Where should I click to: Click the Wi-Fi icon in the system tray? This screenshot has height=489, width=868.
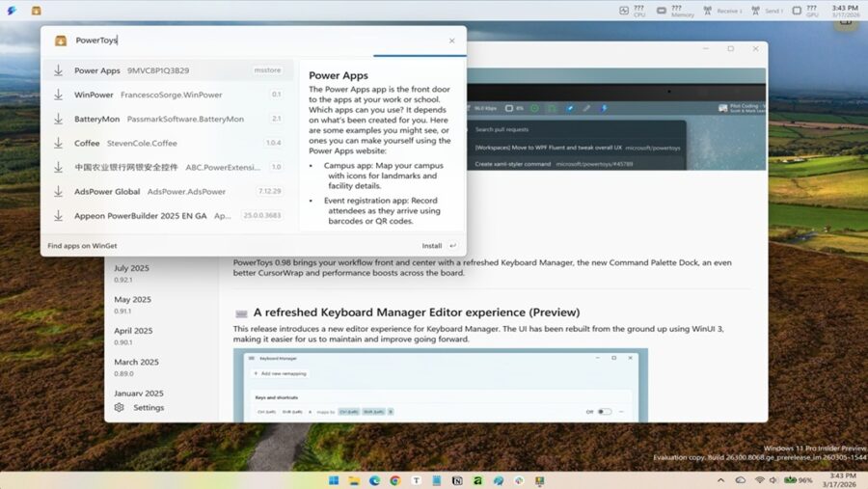760,479
